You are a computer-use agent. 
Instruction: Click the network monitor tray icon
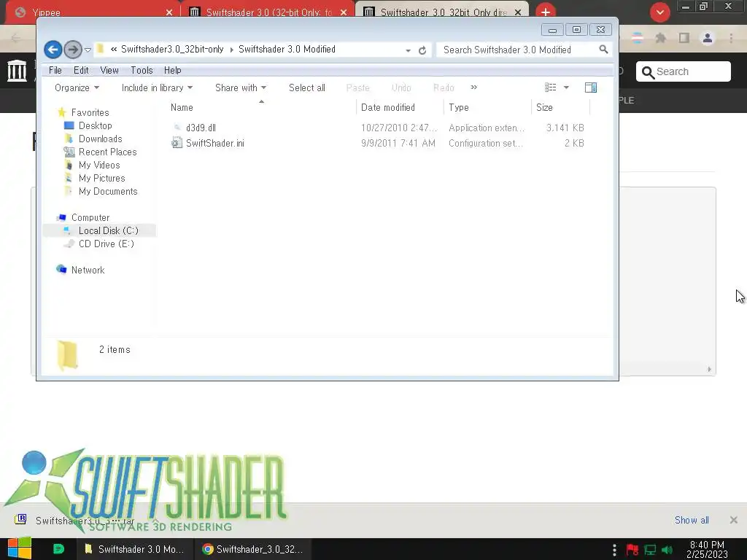[650, 550]
